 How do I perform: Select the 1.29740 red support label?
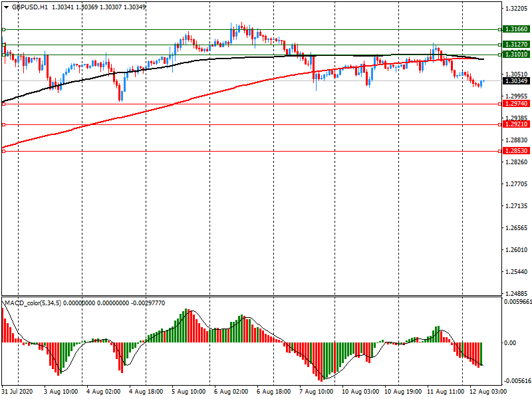[516, 104]
